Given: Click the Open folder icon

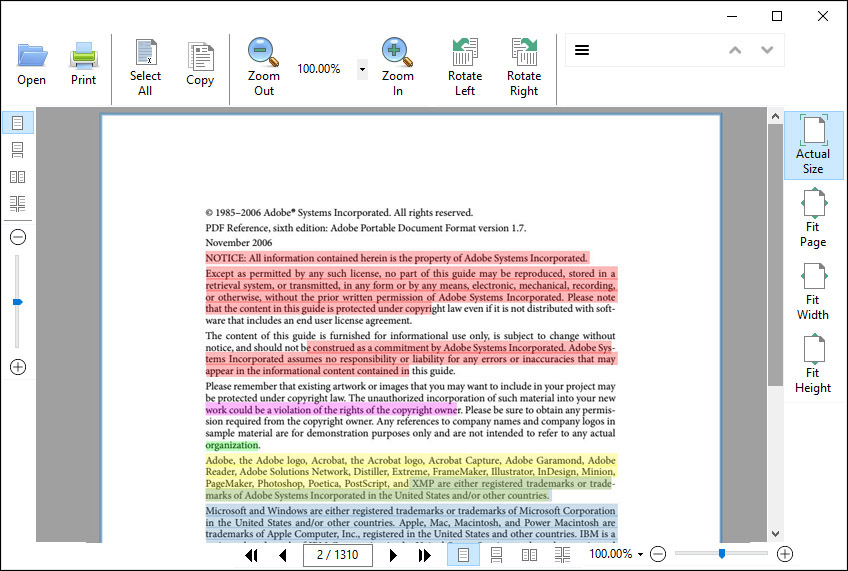Looking at the screenshot, I should tap(31, 55).
